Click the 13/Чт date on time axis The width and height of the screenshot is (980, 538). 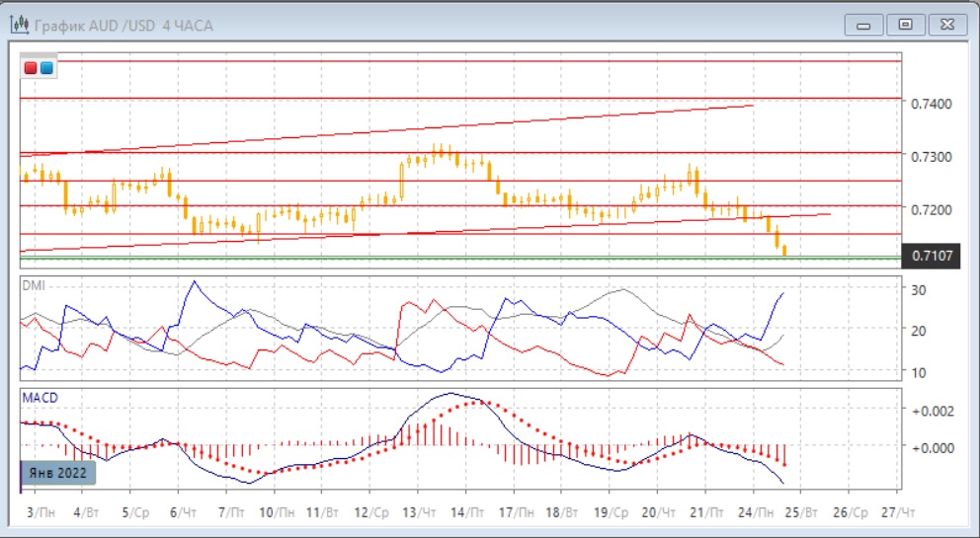pyautogui.click(x=419, y=512)
